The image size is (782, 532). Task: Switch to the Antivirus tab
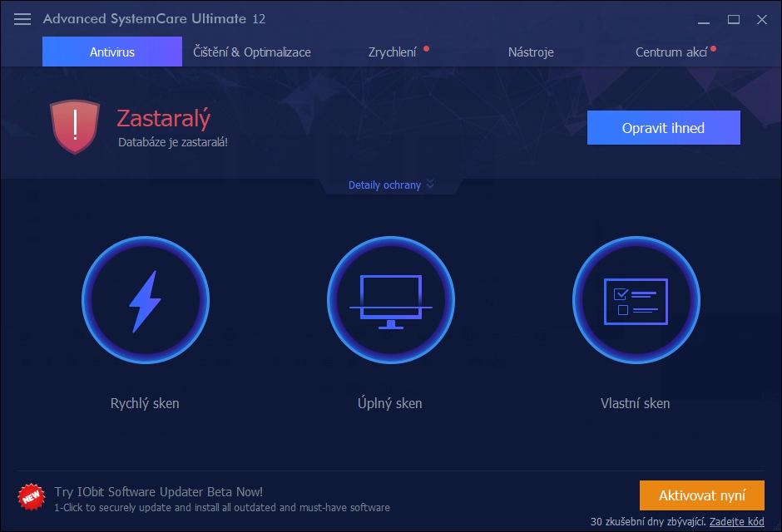click(112, 52)
